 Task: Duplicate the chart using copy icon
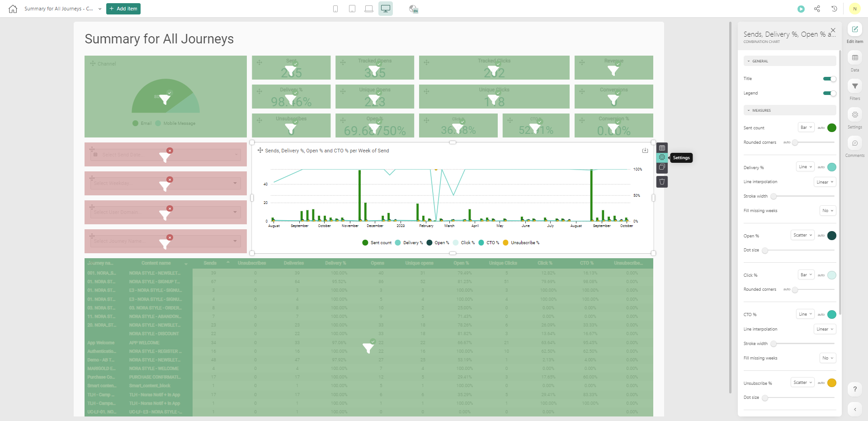pos(662,167)
